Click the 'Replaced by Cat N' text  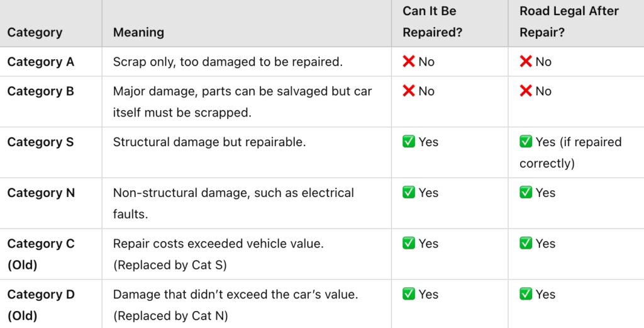click(170, 315)
